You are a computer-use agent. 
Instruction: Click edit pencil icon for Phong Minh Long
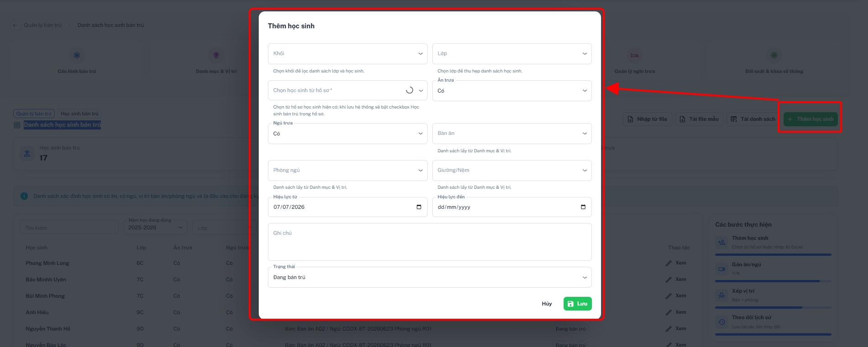[669, 263]
